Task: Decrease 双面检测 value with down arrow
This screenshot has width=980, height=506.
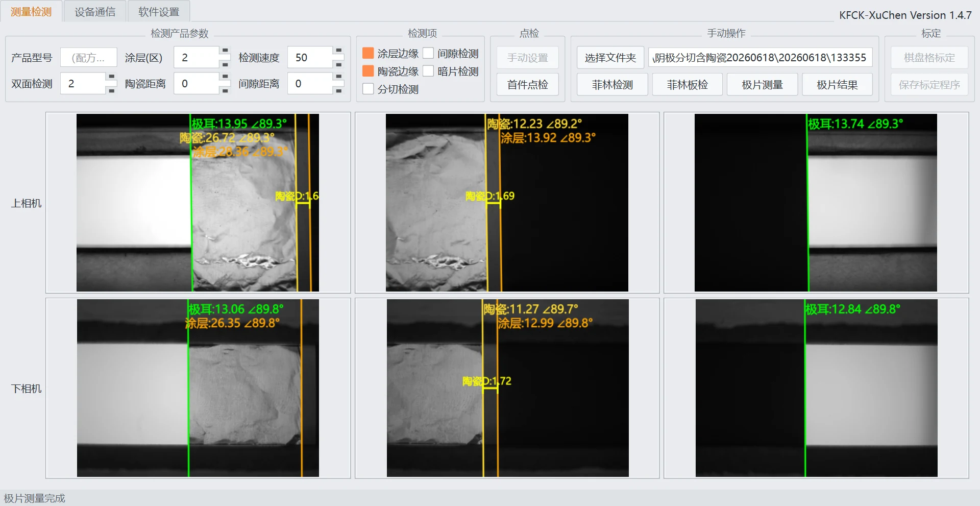Action: point(111,90)
